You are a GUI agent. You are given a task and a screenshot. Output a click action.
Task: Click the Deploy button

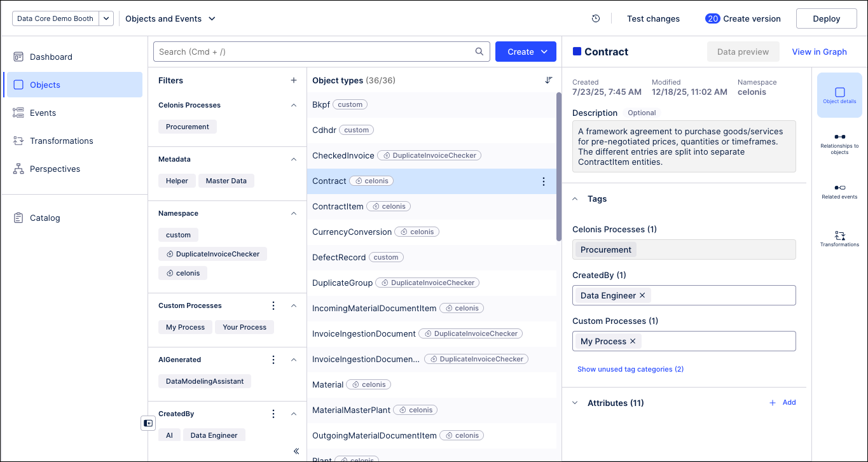coord(826,18)
